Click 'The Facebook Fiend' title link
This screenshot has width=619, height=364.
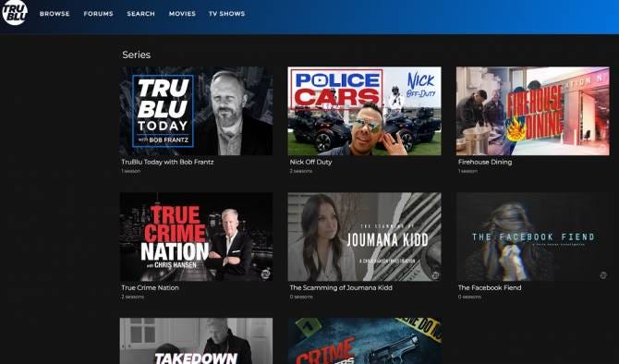click(490, 288)
